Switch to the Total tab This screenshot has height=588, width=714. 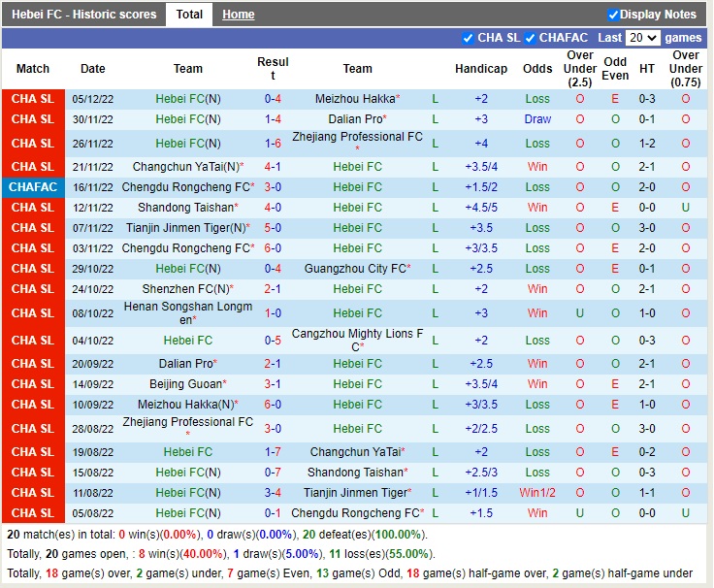[189, 15]
